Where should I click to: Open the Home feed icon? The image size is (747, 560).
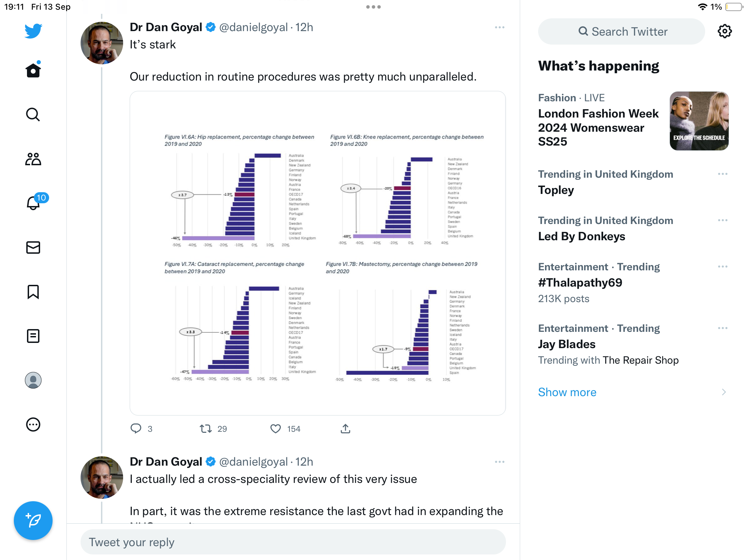click(33, 70)
